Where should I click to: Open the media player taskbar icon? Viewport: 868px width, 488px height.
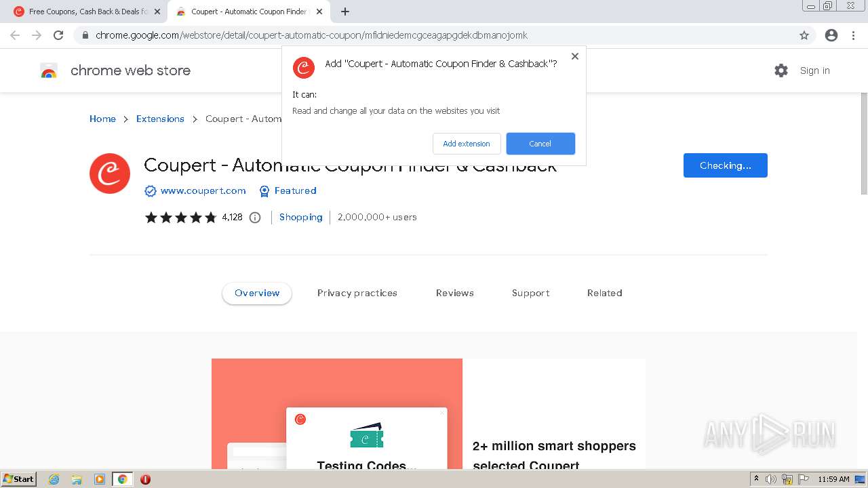100,479
